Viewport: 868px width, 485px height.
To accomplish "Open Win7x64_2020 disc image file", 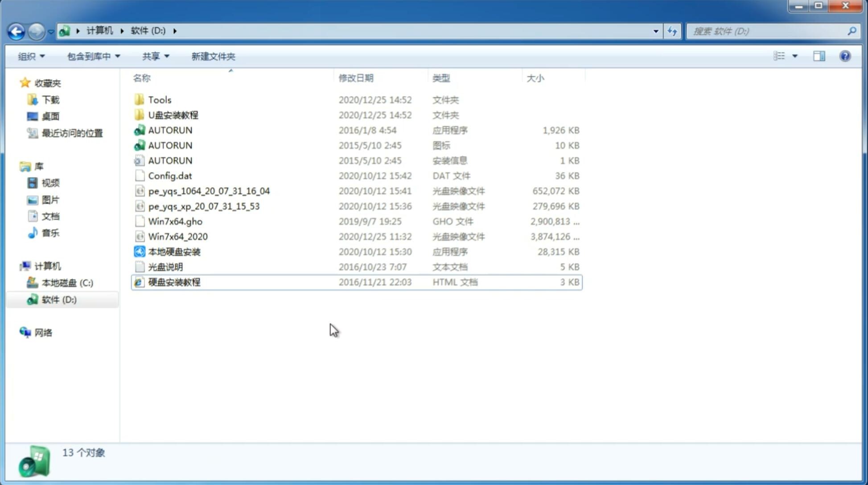I will pos(178,236).
